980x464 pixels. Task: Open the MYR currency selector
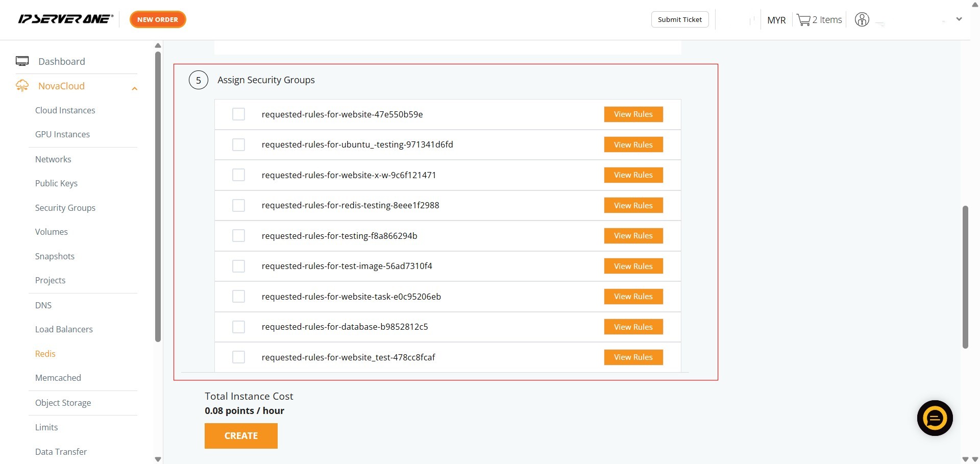(x=776, y=20)
